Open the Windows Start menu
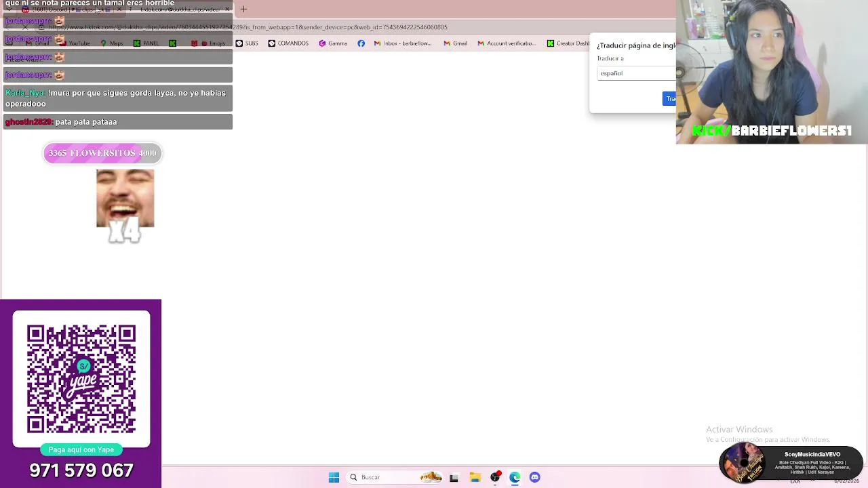Viewport: 868px width, 488px height. [x=334, y=477]
